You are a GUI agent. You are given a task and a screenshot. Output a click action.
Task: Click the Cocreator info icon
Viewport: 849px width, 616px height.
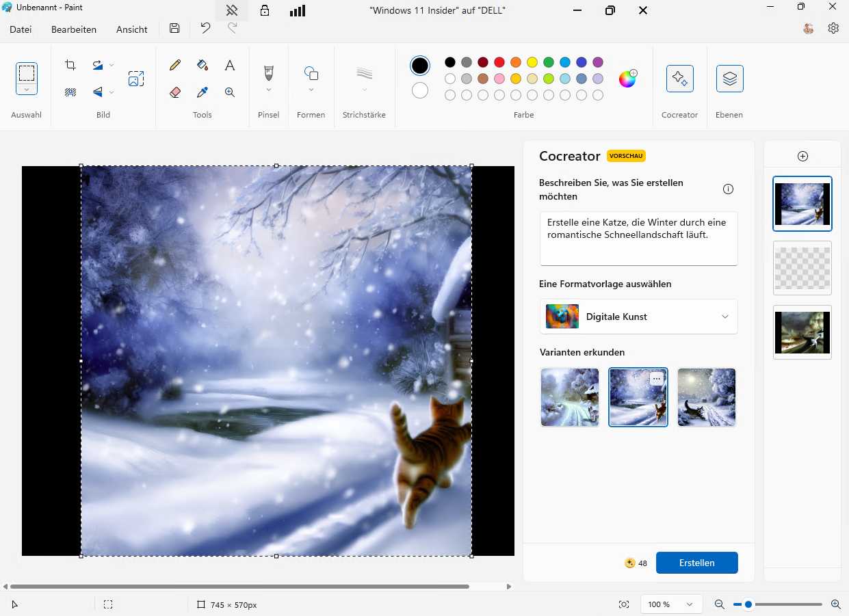coord(728,189)
